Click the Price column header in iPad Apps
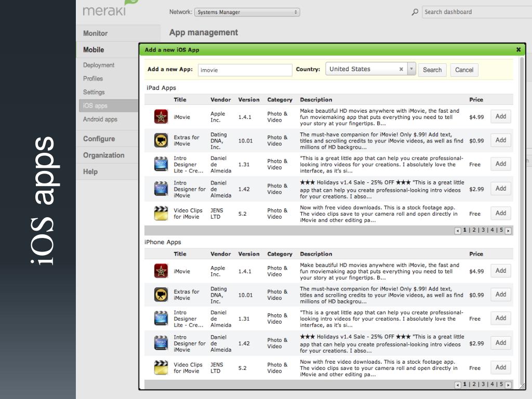This screenshot has width=532, height=399. point(476,100)
